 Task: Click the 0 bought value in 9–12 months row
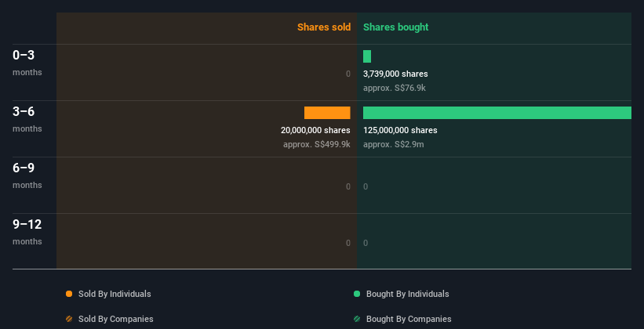click(366, 244)
